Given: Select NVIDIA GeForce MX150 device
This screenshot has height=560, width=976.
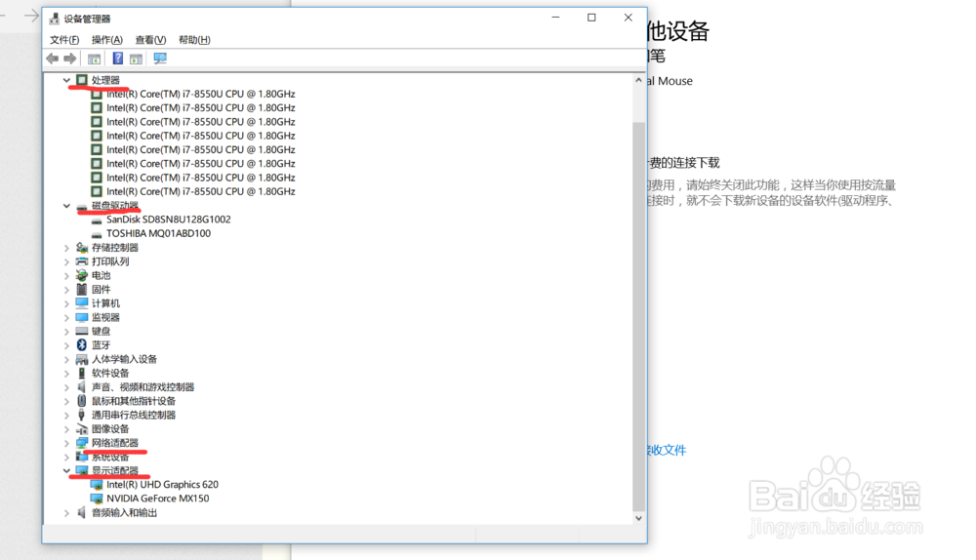Looking at the screenshot, I should point(158,499).
